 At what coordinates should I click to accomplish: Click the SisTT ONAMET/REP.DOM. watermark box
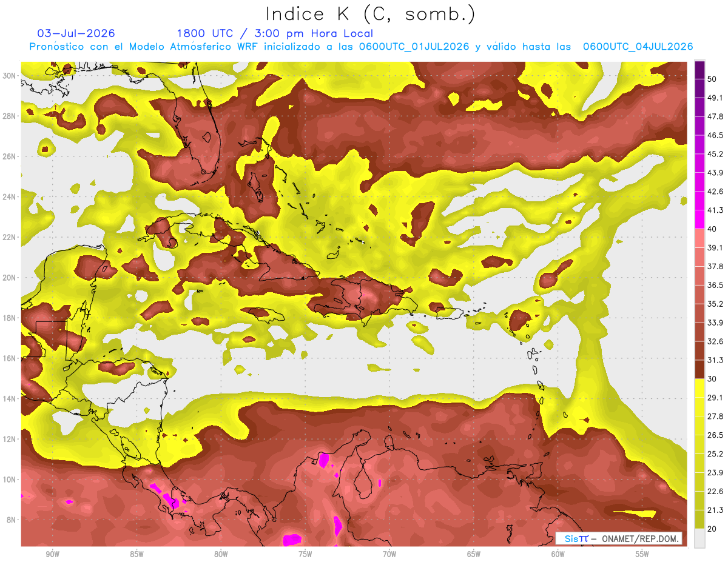pyautogui.click(x=619, y=538)
